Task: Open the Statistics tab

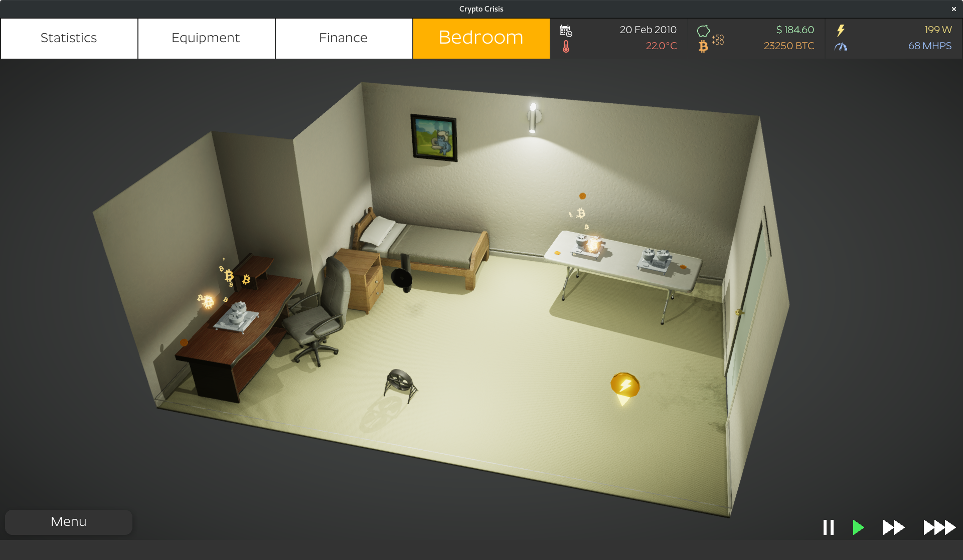Action: click(69, 37)
